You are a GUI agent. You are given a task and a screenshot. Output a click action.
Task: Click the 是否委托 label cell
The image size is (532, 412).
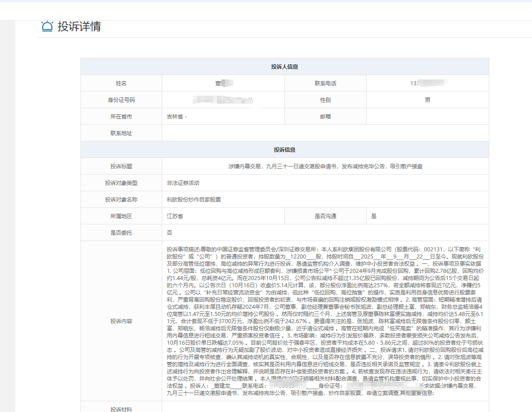(121, 233)
